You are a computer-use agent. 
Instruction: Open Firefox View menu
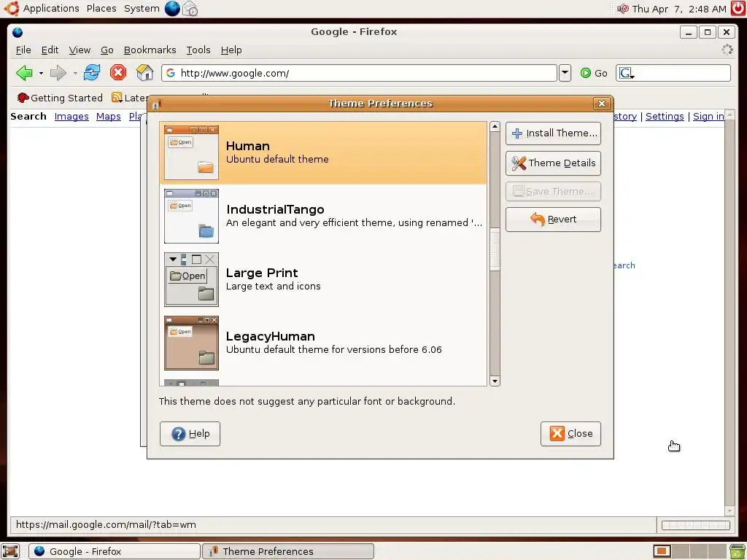pyautogui.click(x=80, y=50)
